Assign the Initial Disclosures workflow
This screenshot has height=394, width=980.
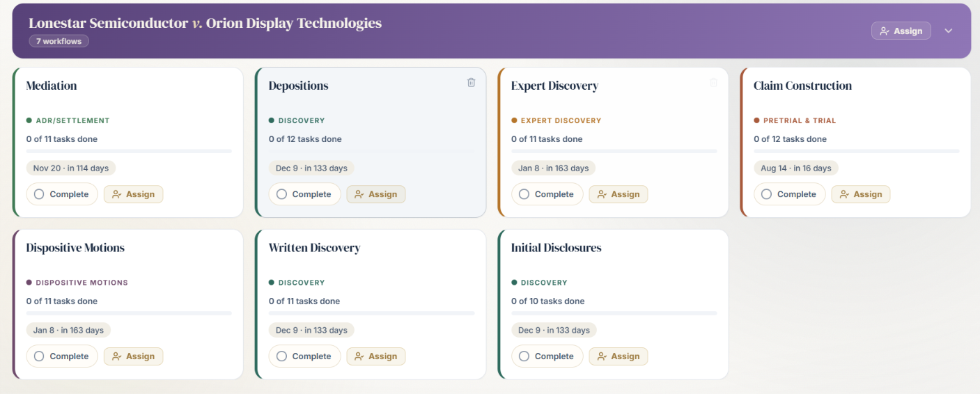[619, 356]
